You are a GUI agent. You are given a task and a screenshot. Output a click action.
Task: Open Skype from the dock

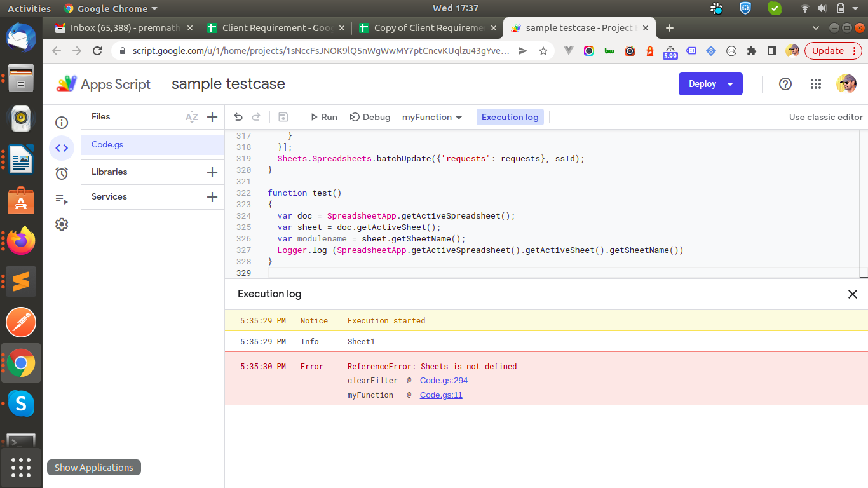(x=21, y=403)
